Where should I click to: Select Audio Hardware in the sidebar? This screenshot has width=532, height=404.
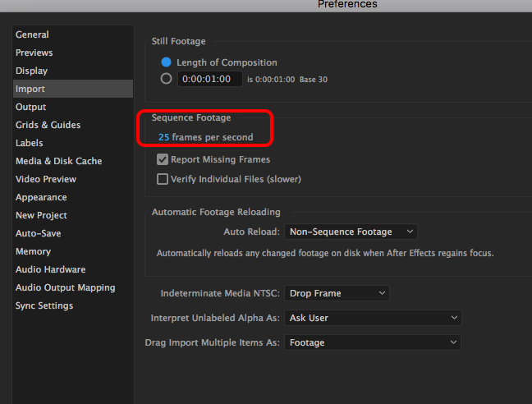point(51,269)
